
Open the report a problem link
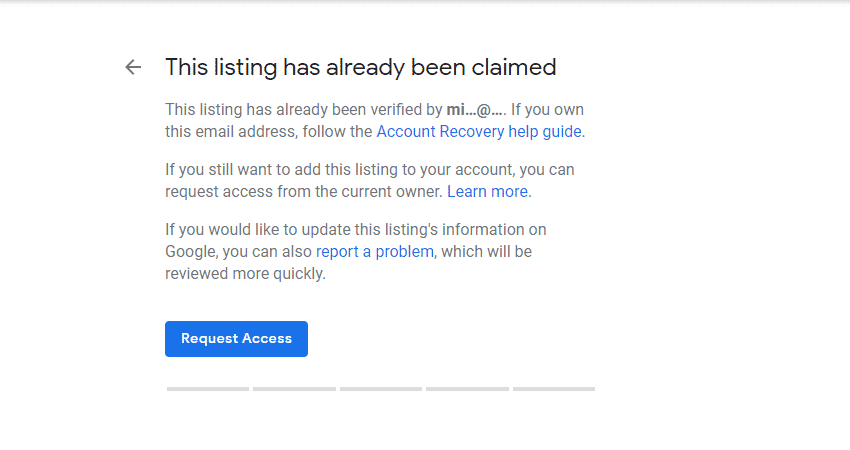pos(375,251)
